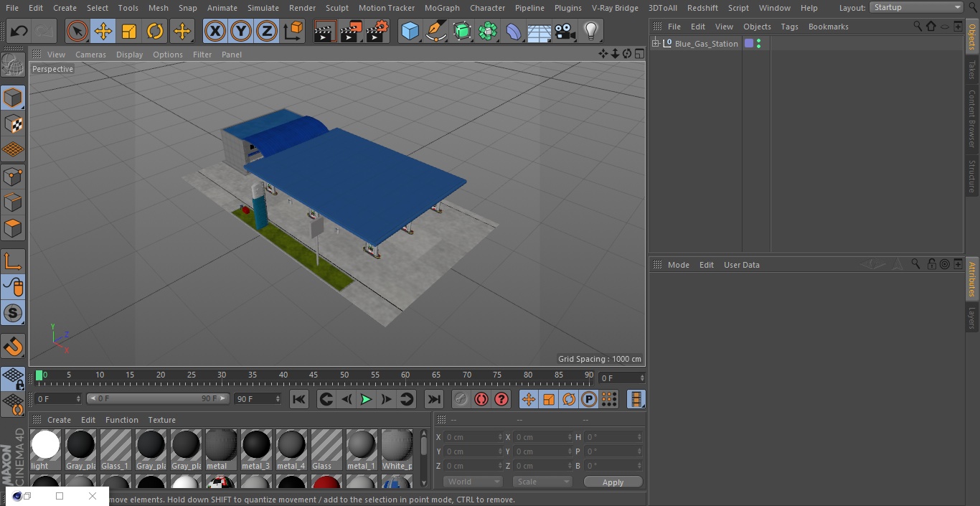980x506 pixels.
Task: Activate the Rotate tool
Action: coord(155,32)
